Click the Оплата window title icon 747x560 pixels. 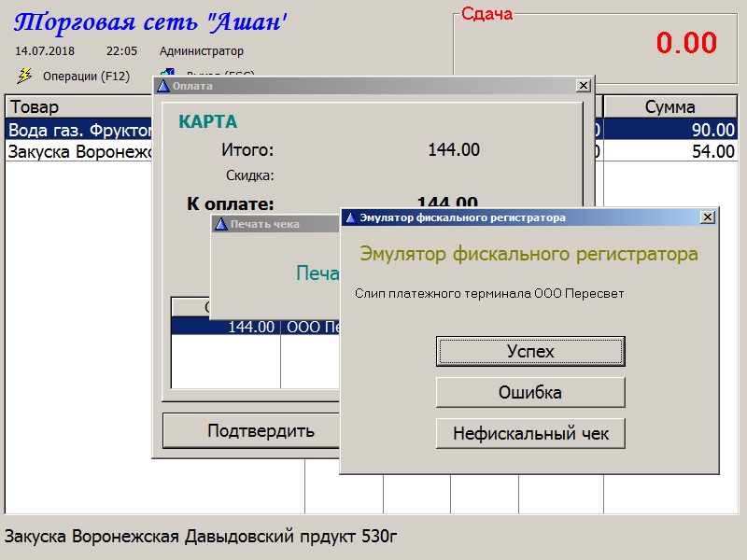tap(163, 86)
